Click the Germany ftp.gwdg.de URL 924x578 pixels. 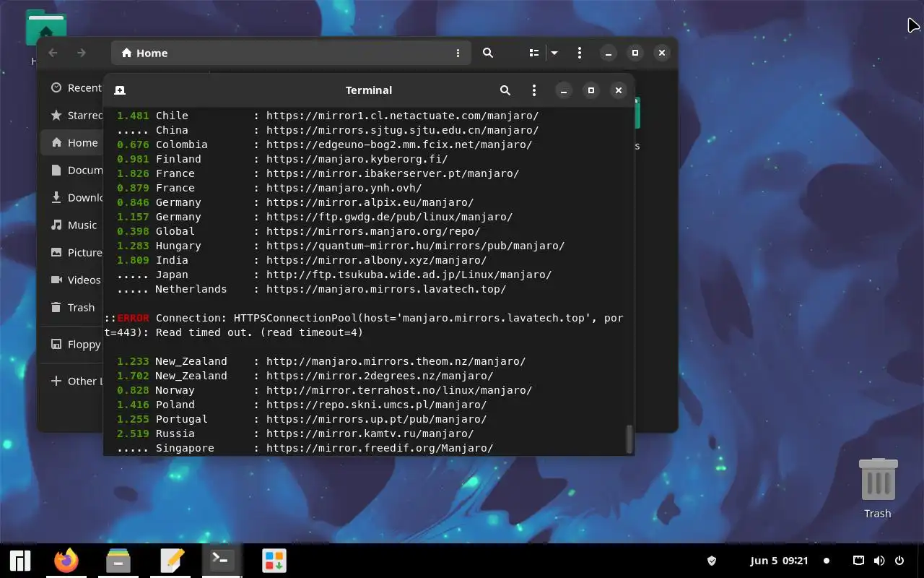[389, 217]
